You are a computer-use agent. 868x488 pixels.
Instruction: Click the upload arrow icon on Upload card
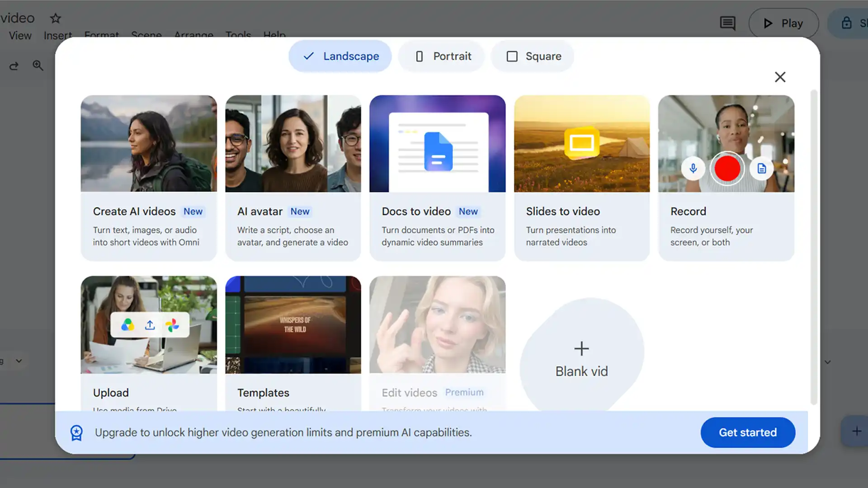[x=150, y=325]
